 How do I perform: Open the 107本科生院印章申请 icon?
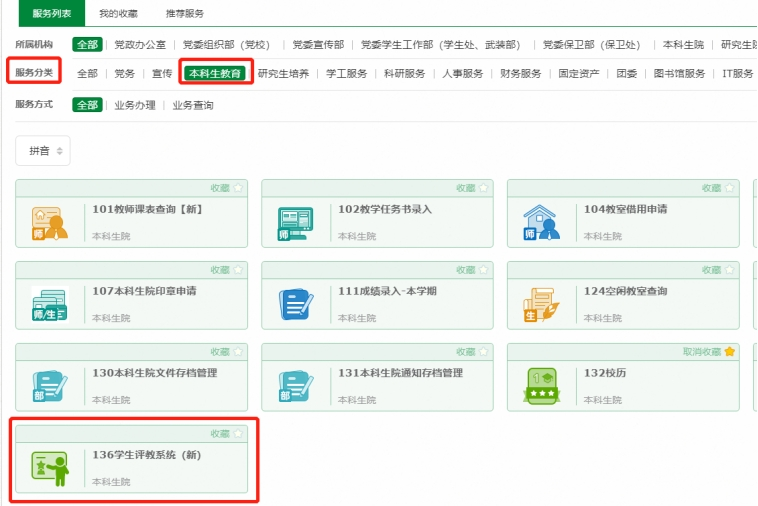pos(50,304)
